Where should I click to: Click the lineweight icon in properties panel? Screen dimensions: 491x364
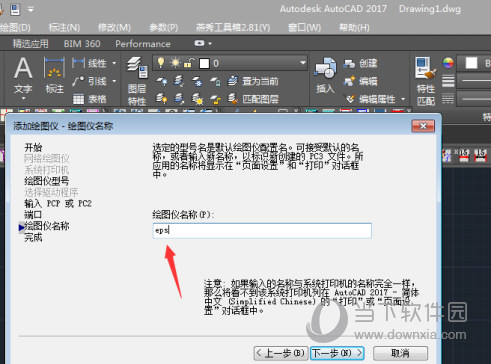pos(448,81)
